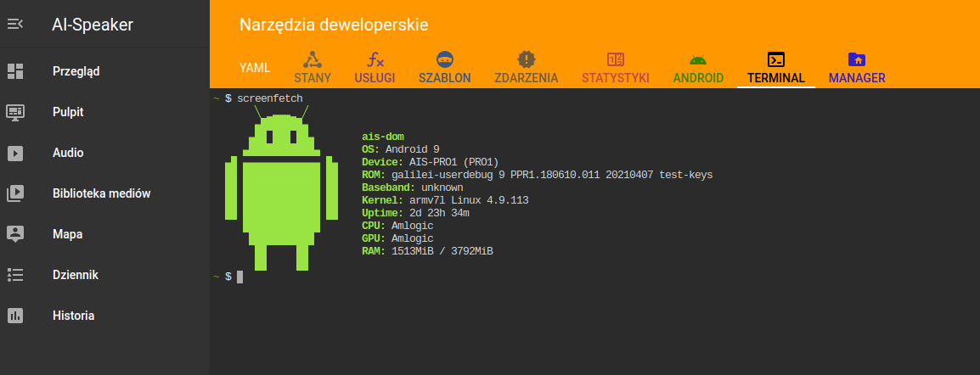980x375 pixels.
Task: Go to the ZDARZENIA events tab
Action: click(x=527, y=68)
